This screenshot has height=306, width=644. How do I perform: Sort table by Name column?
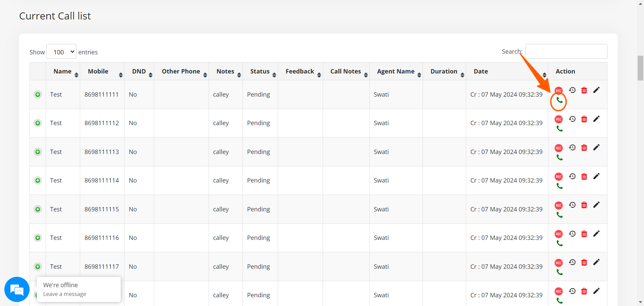pos(63,71)
